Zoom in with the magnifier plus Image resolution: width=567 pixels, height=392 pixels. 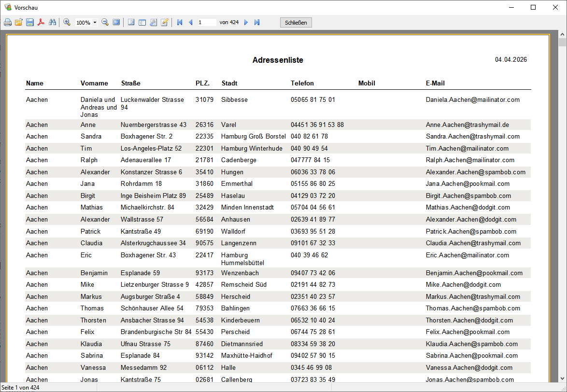67,23
